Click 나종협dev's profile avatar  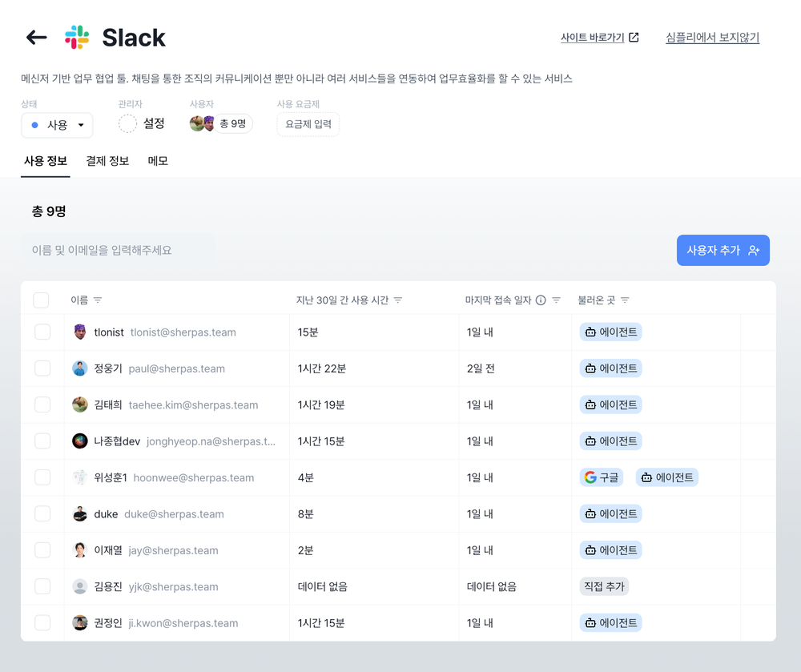click(79, 441)
